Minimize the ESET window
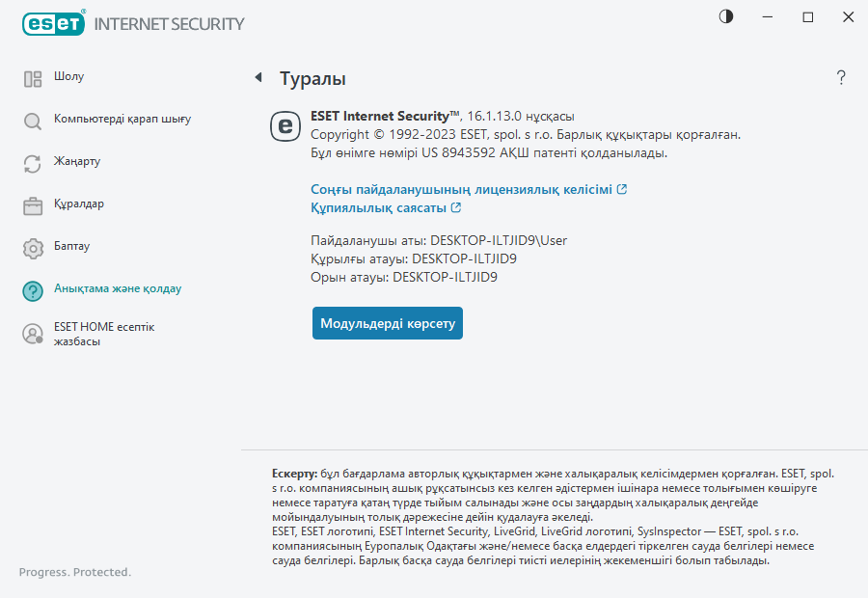The height and width of the screenshot is (598, 868). [x=767, y=17]
